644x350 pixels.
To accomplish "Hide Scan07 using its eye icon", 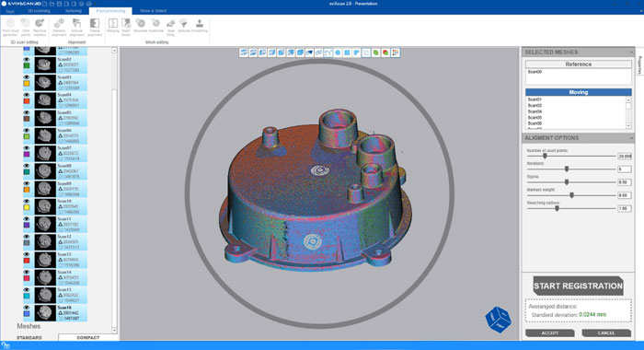I will tap(27, 148).
